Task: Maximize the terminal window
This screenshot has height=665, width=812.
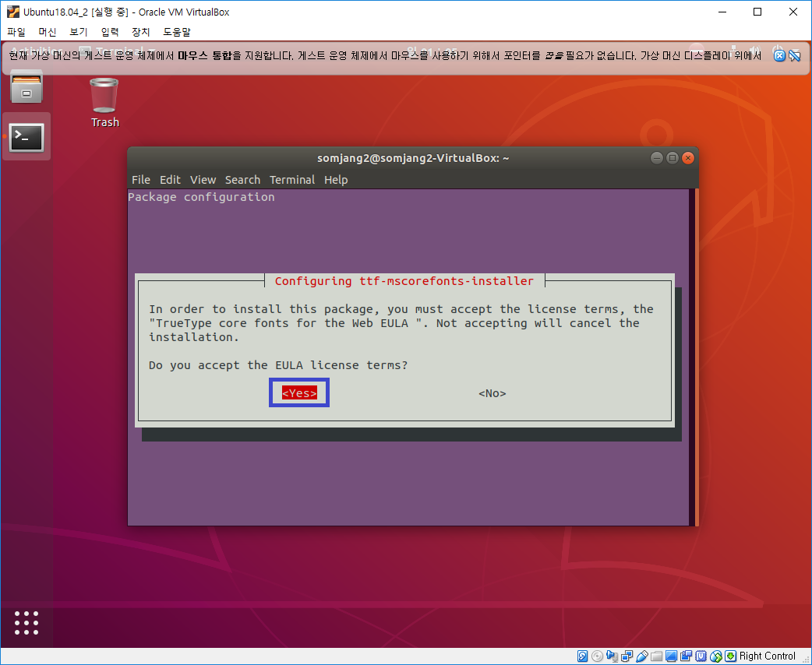Action: 673,158
